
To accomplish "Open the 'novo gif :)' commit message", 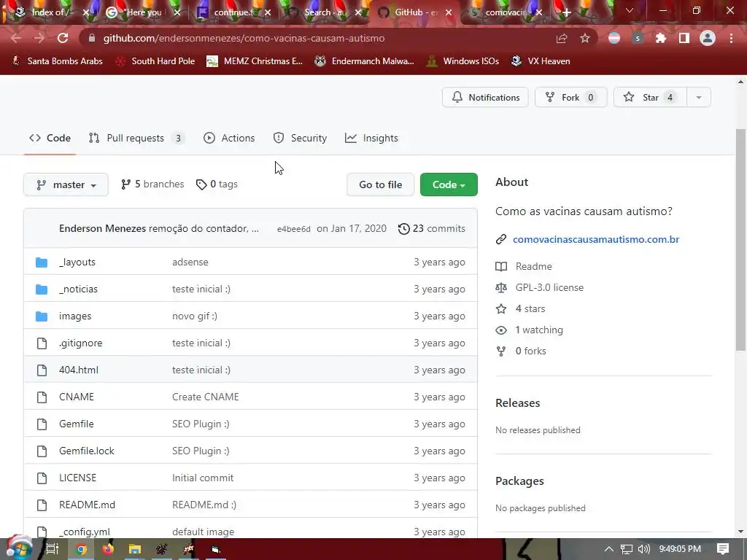I will (x=195, y=316).
